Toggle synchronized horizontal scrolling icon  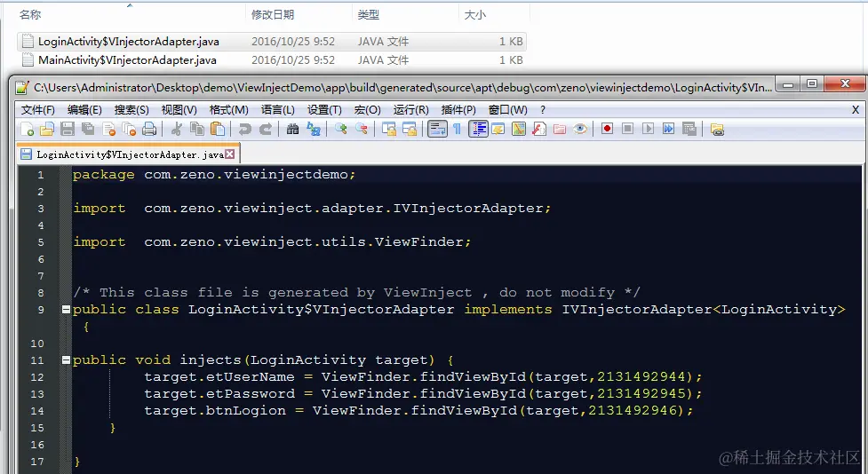[x=410, y=130]
